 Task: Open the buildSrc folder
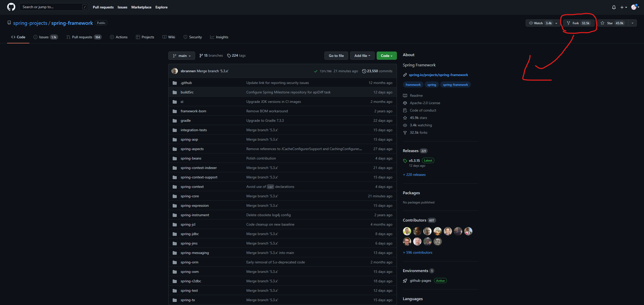(187, 92)
